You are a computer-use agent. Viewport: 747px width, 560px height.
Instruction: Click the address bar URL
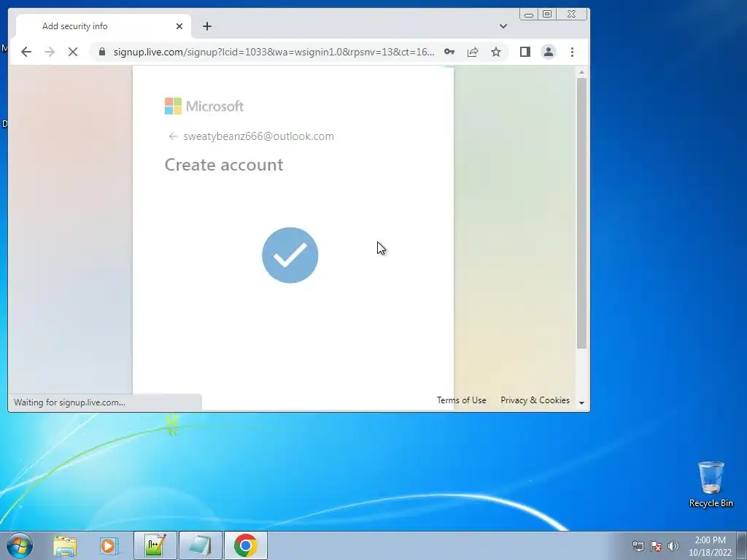[274, 52]
